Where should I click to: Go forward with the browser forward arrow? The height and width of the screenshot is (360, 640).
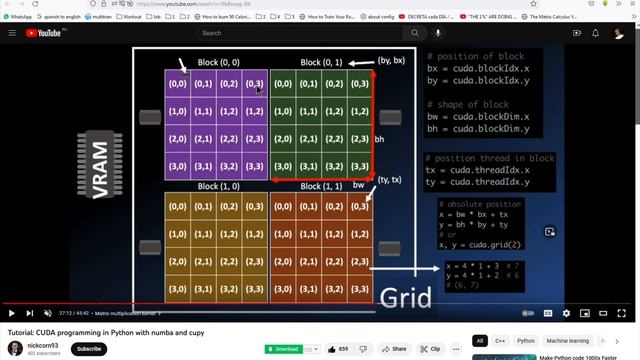[x=21, y=4]
